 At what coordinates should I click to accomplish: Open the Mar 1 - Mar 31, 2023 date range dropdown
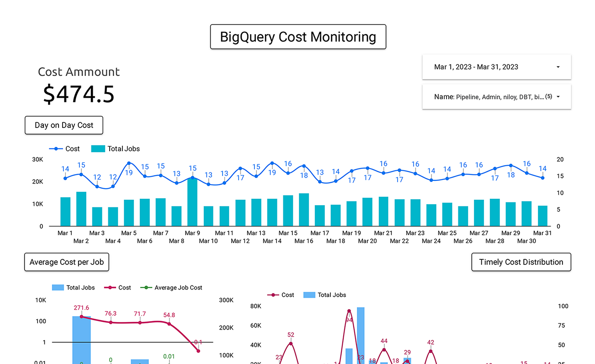tap(497, 67)
